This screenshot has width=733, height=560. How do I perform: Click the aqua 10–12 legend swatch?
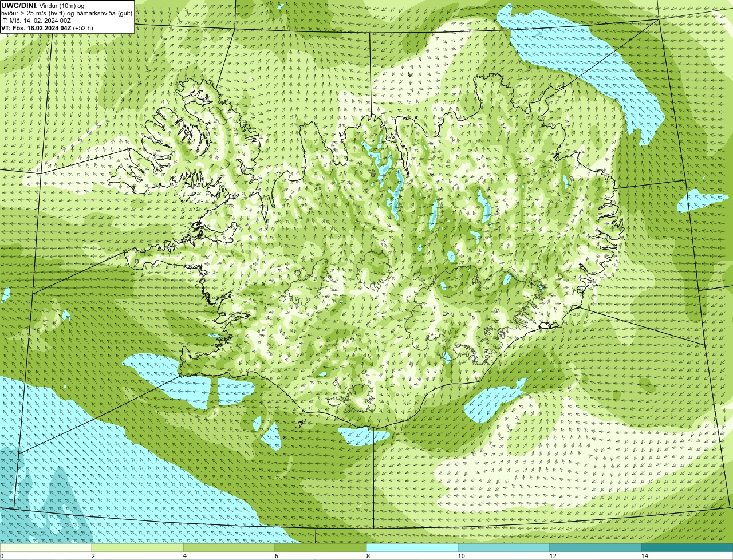(504, 547)
